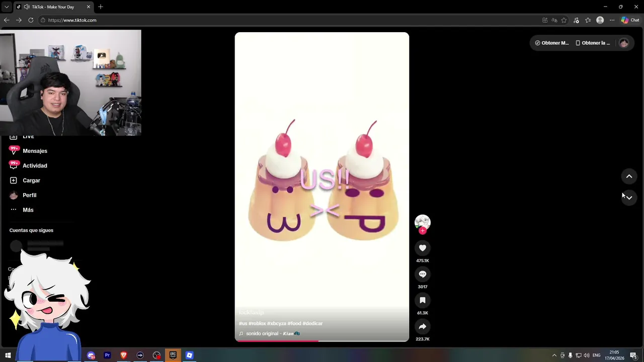644x362 pixels.
Task: Click the #food hashtag in the caption
Action: [x=294, y=323]
